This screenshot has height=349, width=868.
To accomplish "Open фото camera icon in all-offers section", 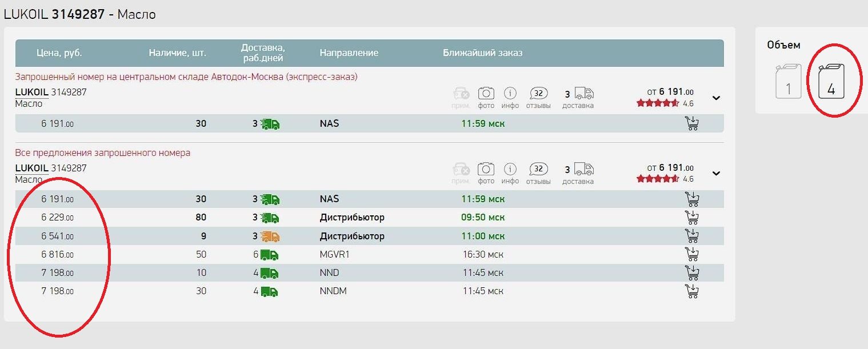I will (x=486, y=169).
